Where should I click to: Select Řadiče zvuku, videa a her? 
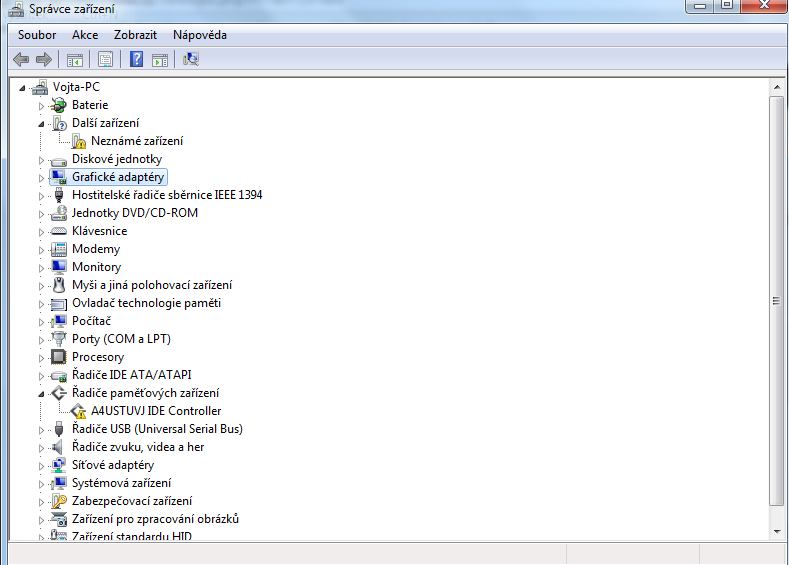click(x=138, y=447)
